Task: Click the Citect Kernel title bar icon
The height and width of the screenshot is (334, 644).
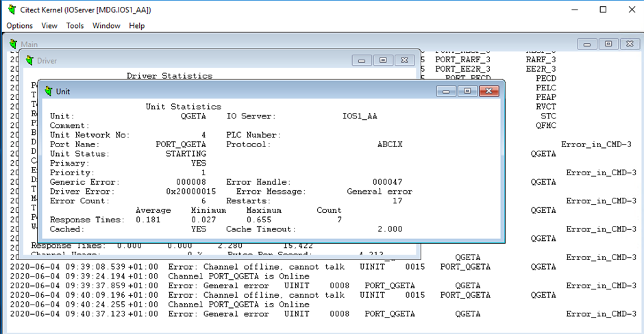Action: (12, 10)
